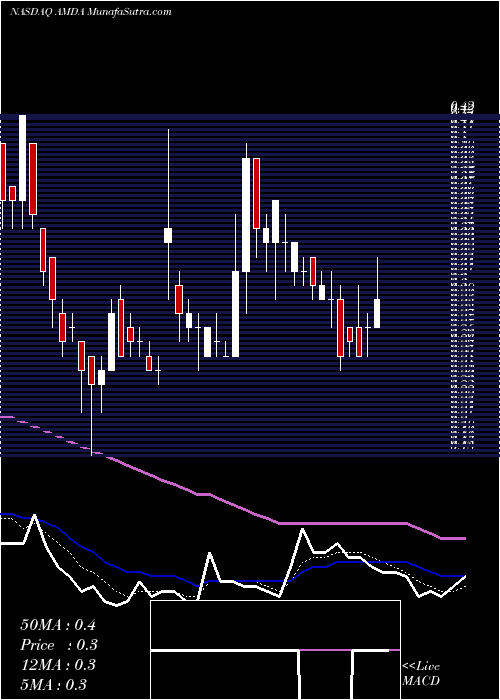Click the top price axis value 0.42

[x=462, y=107]
